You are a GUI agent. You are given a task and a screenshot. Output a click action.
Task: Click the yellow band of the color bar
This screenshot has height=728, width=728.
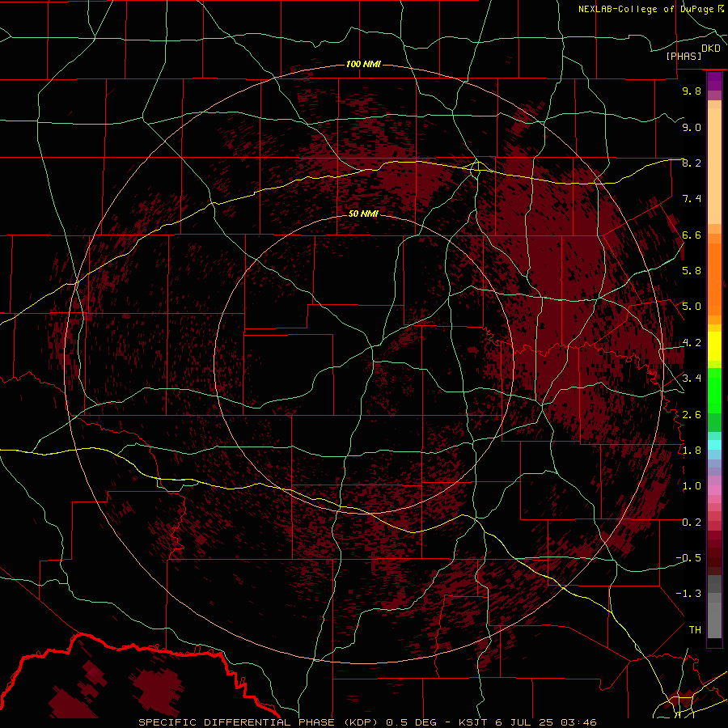point(714,346)
